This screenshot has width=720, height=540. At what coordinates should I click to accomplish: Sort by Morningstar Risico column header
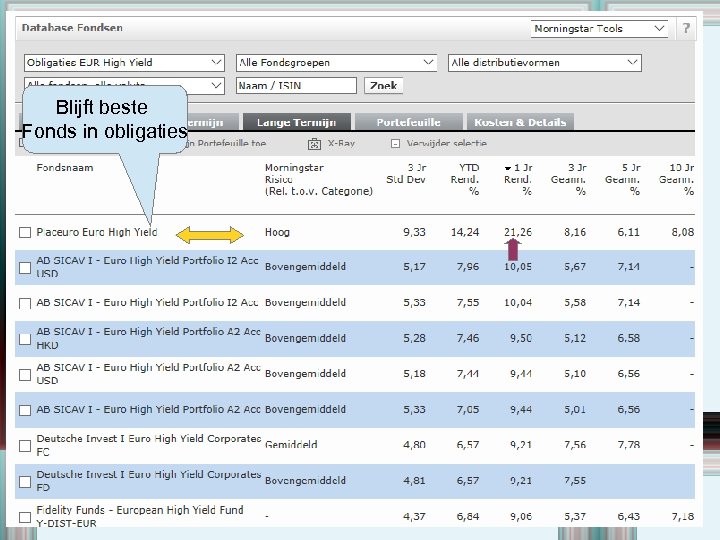coord(319,180)
